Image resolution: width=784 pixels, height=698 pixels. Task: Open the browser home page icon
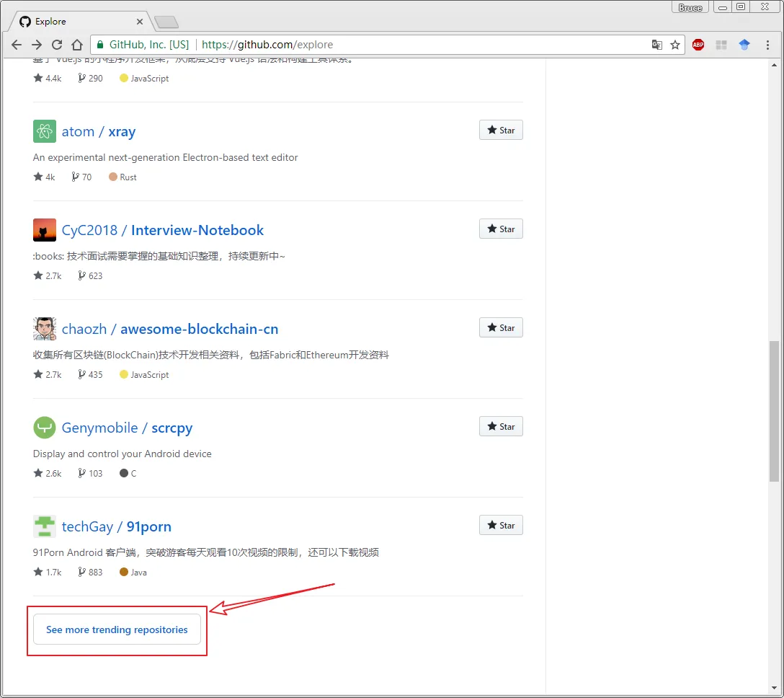pyautogui.click(x=77, y=45)
